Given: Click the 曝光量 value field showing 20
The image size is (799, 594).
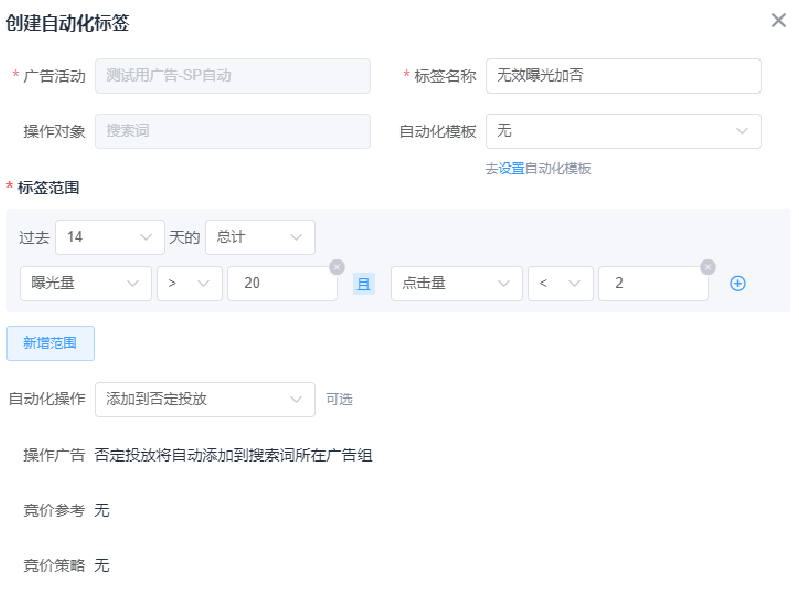Looking at the screenshot, I should (282, 283).
